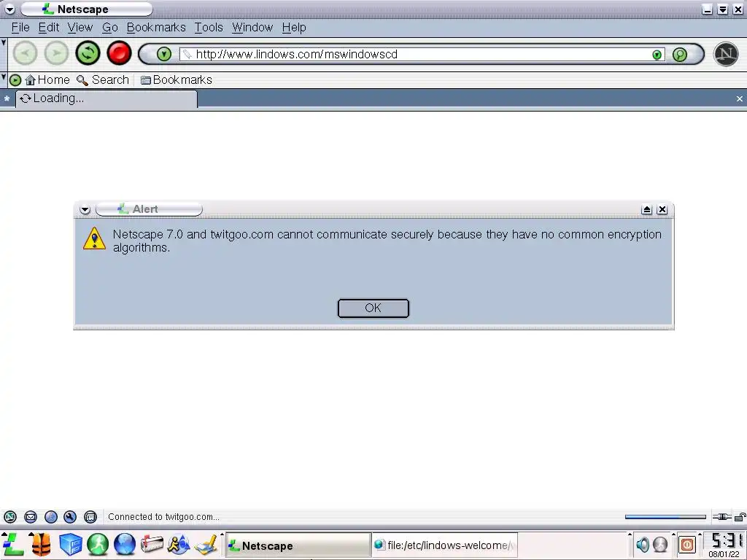Image resolution: width=747 pixels, height=560 pixels.
Task: Click the page loading progress bar
Action: [x=665, y=517]
